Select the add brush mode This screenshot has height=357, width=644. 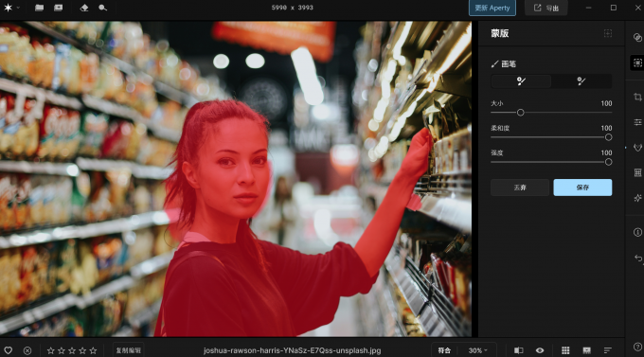coord(521,81)
